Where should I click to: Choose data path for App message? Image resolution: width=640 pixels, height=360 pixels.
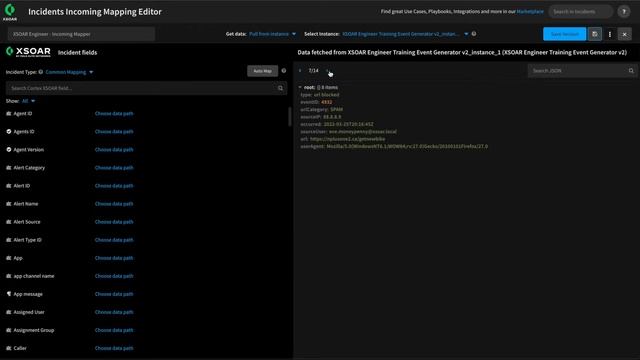(114, 294)
